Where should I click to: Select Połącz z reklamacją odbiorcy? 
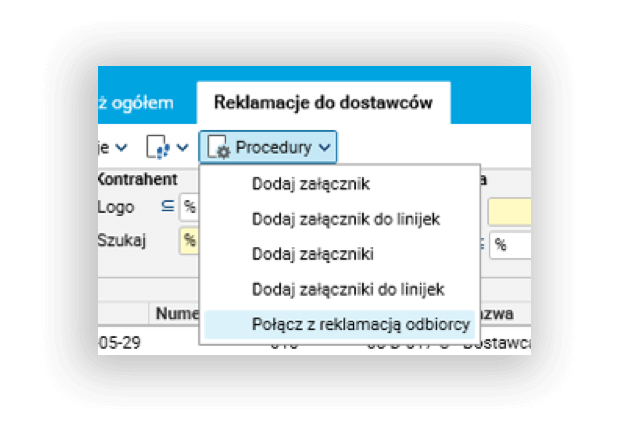click(x=339, y=324)
